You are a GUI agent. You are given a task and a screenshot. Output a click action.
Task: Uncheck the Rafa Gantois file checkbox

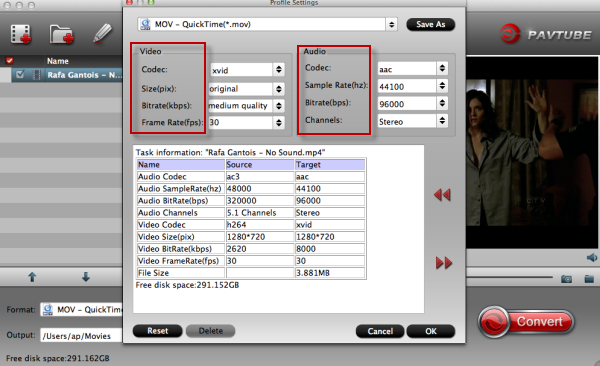click(20, 74)
